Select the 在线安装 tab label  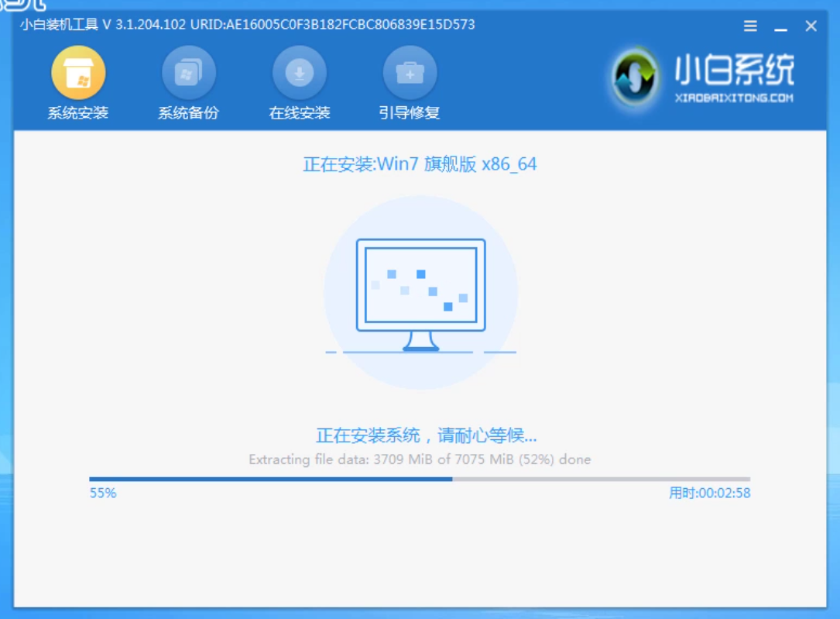tap(298, 112)
